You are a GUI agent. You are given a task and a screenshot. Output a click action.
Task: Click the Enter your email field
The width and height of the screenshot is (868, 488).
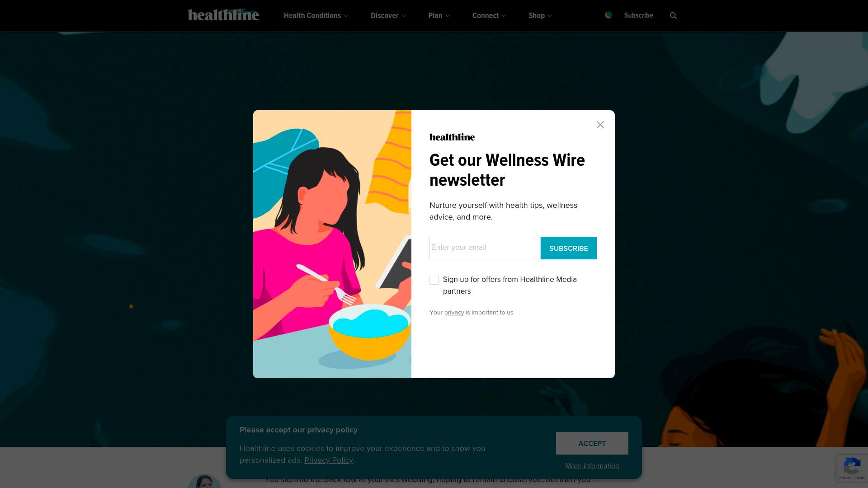[x=485, y=248]
